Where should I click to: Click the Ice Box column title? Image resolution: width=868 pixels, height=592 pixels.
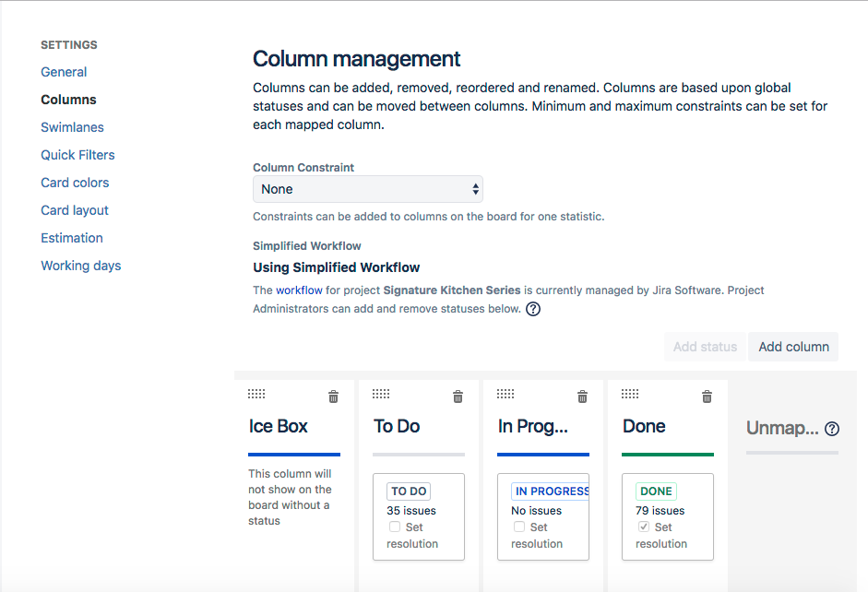pyautogui.click(x=279, y=426)
